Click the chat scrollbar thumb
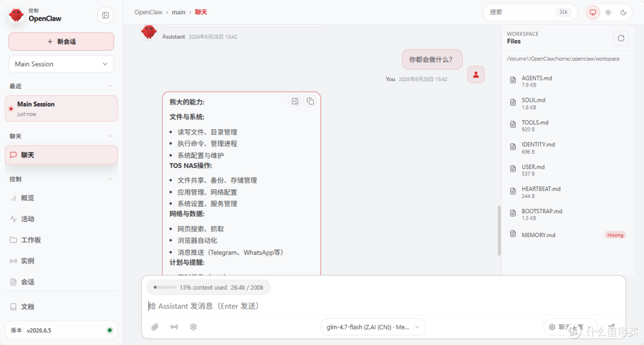Screen dimensions: 644x345 coord(500,231)
